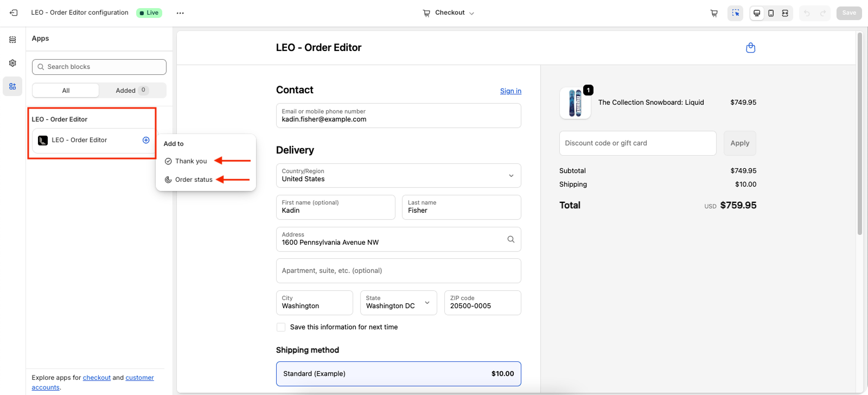Click the Shipping $10.00 value in summary

click(x=746, y=184)
